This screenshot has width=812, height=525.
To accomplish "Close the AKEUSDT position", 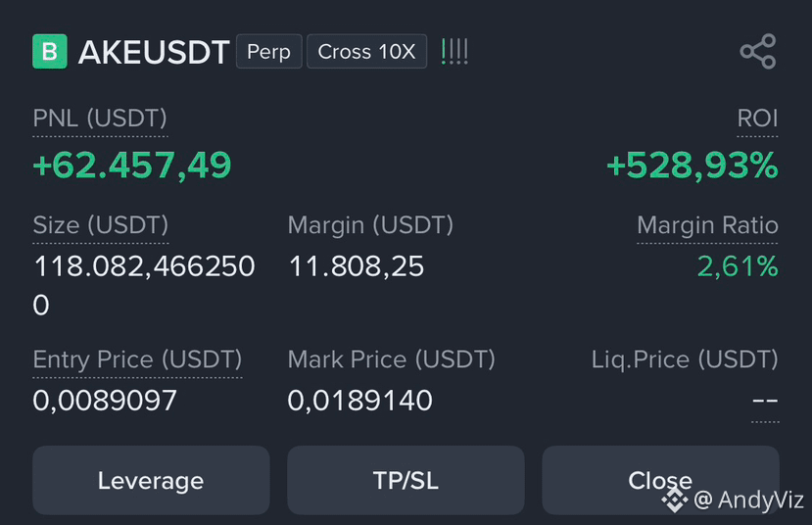I will click(x=660, y=481).
